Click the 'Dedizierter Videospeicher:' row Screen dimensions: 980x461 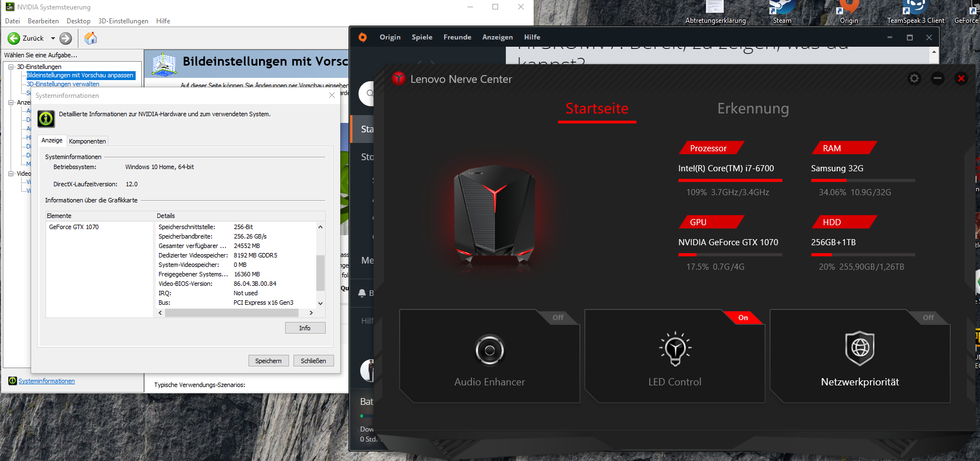pos(236,255)
